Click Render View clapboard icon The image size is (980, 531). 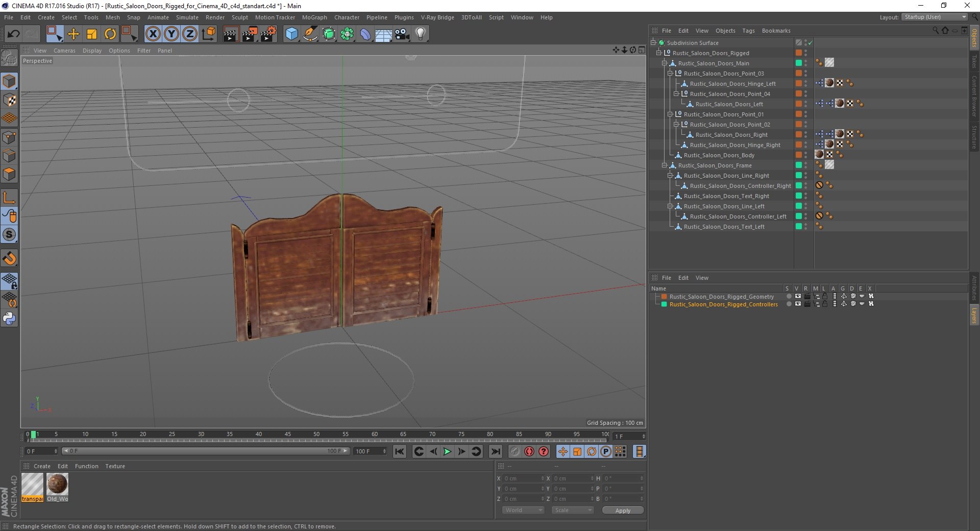pyautogui.click(x=231, y=34)
